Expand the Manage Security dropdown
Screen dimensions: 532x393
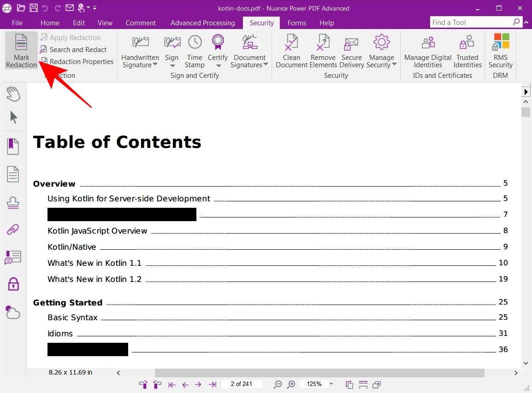[x=394, y=65]
